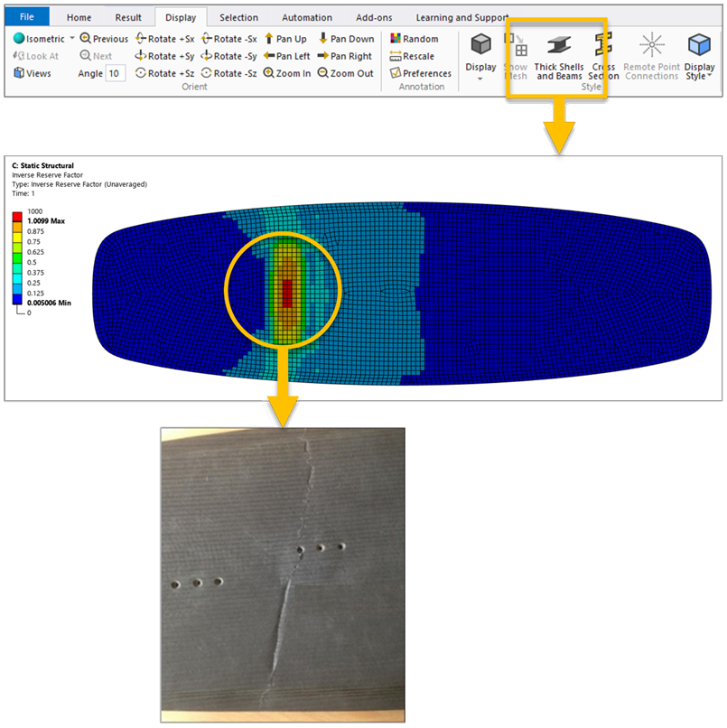Go to Next view
This screenshot has width=727, height=728.
(x=96, y=56)
